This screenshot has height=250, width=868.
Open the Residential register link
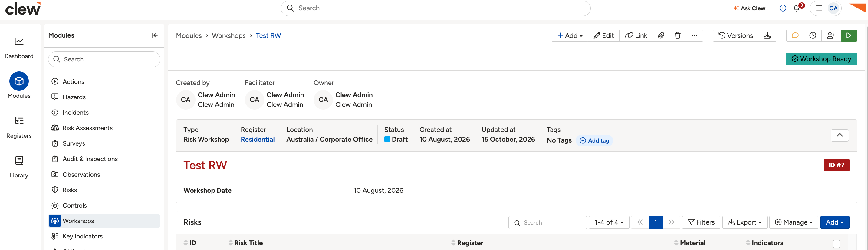[258, 140]
